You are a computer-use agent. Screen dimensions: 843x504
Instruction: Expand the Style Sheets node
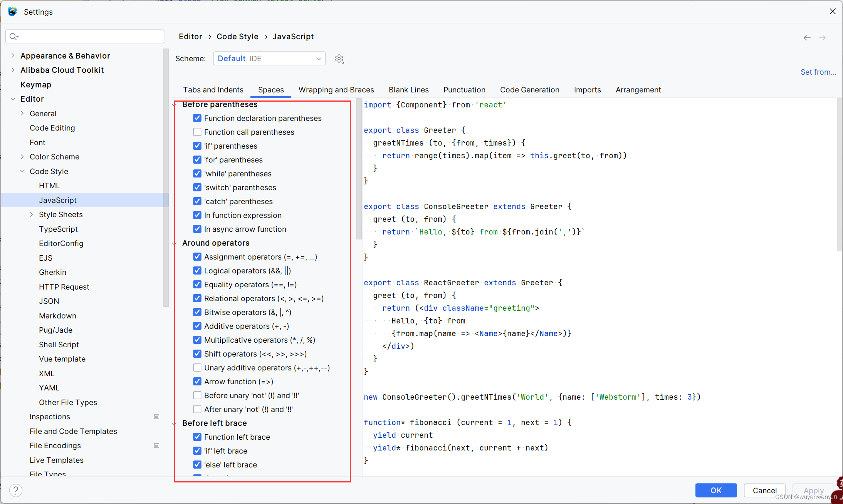32,214
